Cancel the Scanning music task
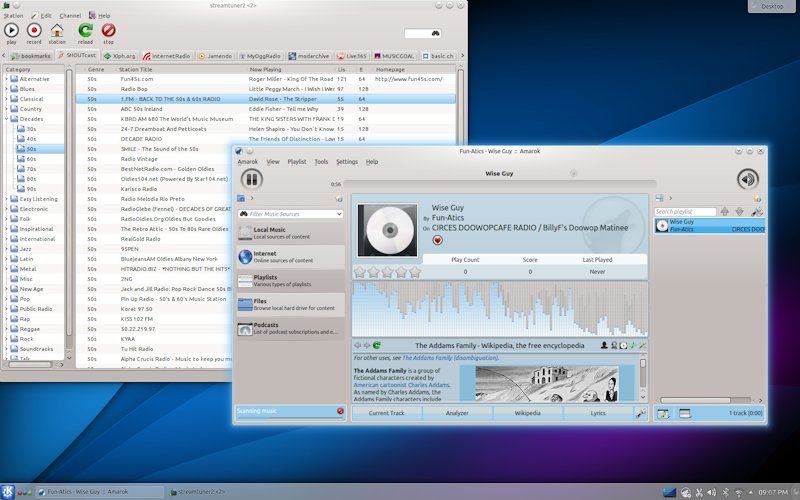800x500 pixels. click(340, 411)
